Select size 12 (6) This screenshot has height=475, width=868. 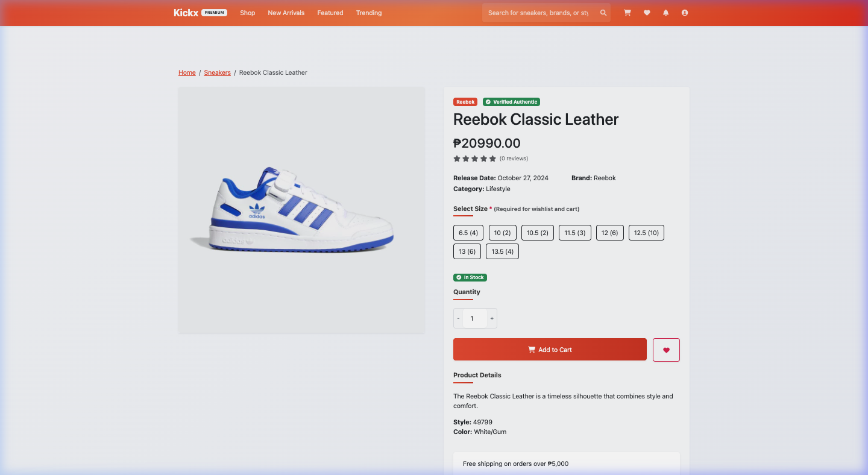[x=610, y=233]
